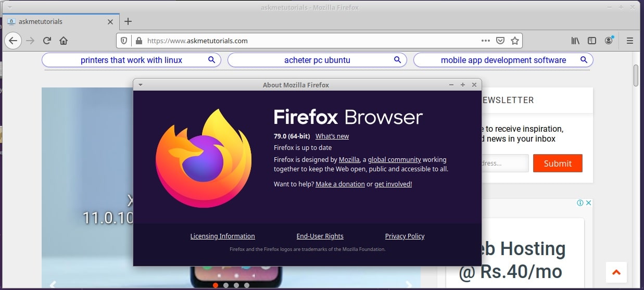Click the get involved! link

point(393,184)
